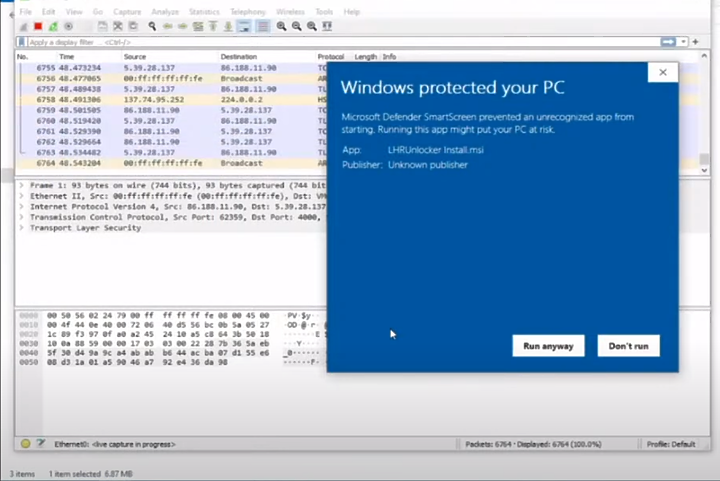Expand Frame 1 details row
This screenshot has width=720, height=481.
pos(22,185)
